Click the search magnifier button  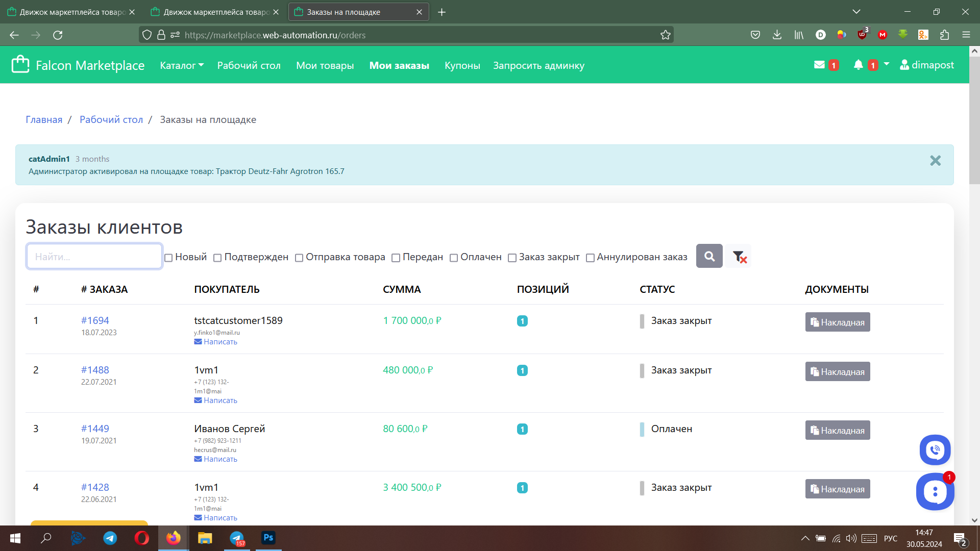point(709,256)
